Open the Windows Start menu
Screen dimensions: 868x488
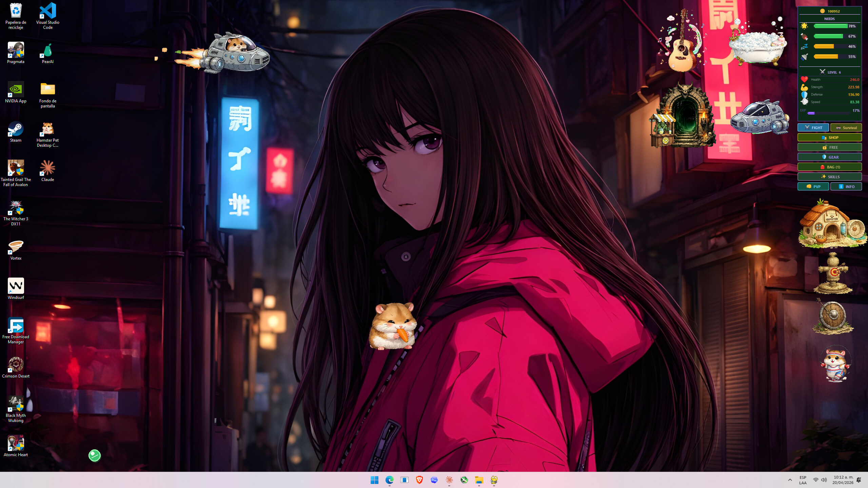(374, 480)
